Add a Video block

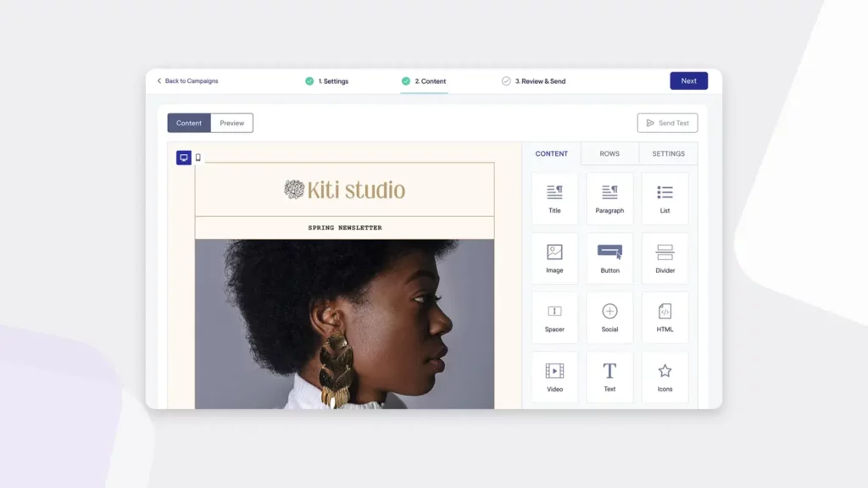554,377
